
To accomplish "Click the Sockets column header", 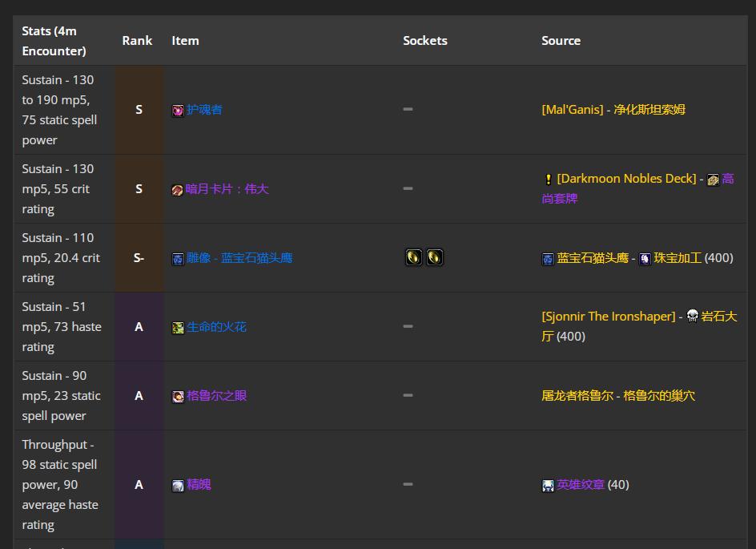I will pos(424,41).
